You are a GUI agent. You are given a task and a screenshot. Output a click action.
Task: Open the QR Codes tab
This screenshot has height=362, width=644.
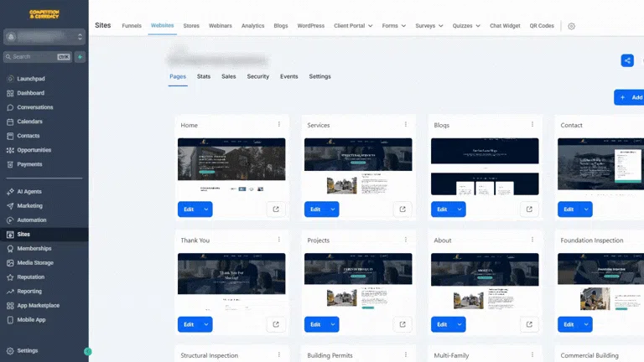(x=542, y=25)
